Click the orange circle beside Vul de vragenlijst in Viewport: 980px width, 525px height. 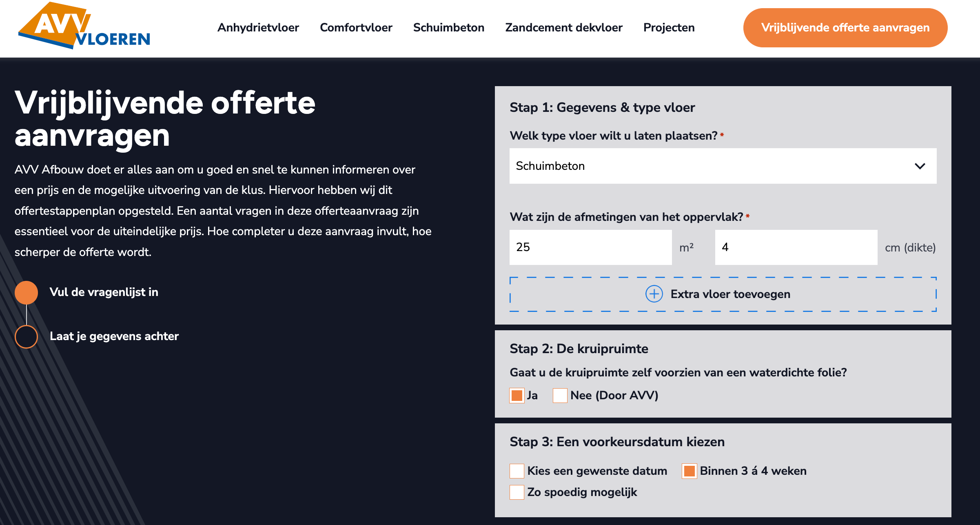pyautogui.click(x=26, y=292)
